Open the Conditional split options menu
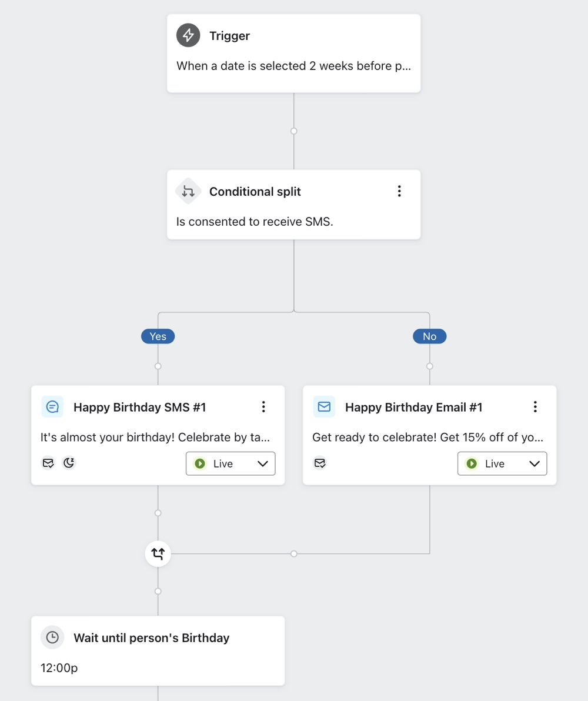 click(399, 191)
